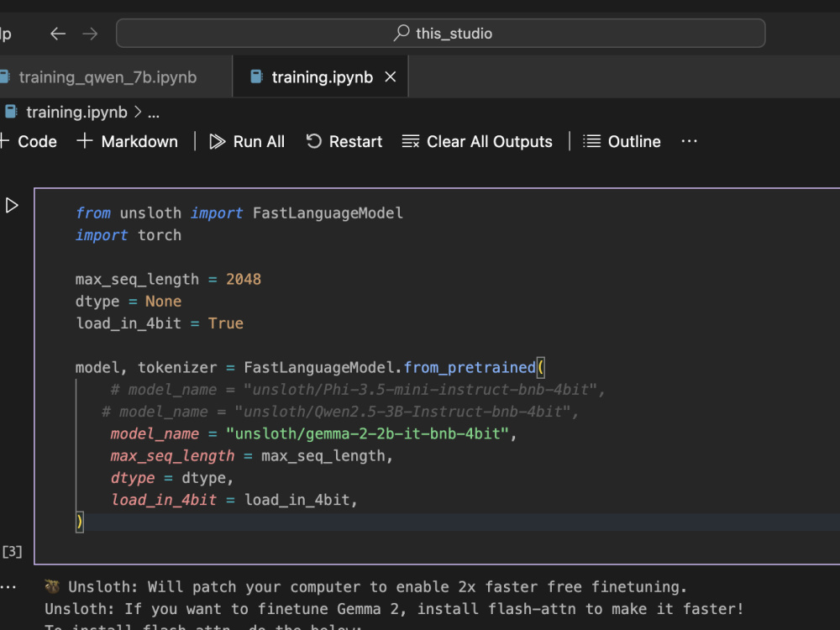840x630 pixels.
Task: Add a new Markdown cell
Action: [128, 141]
